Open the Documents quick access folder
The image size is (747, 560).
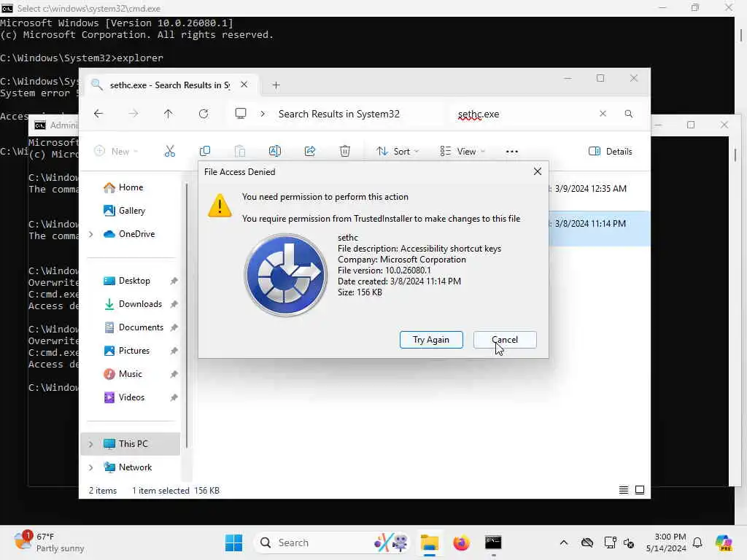141,327
